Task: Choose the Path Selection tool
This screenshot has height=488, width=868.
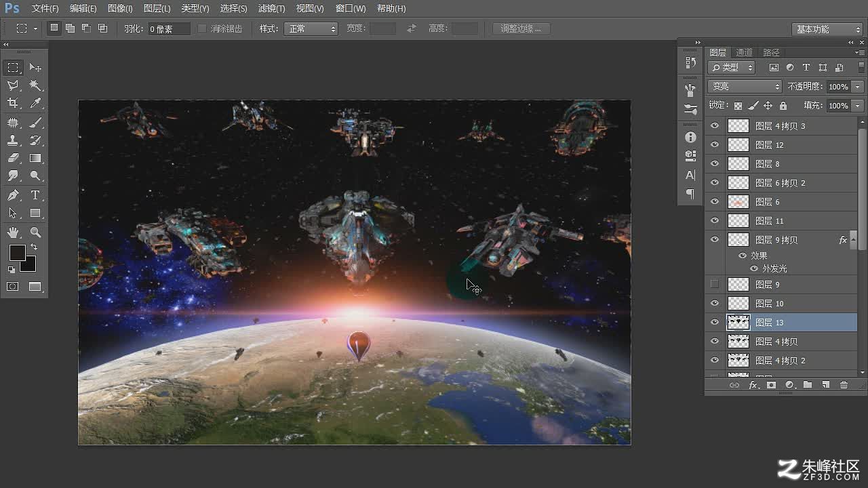Action: click(x=13, y=213)
